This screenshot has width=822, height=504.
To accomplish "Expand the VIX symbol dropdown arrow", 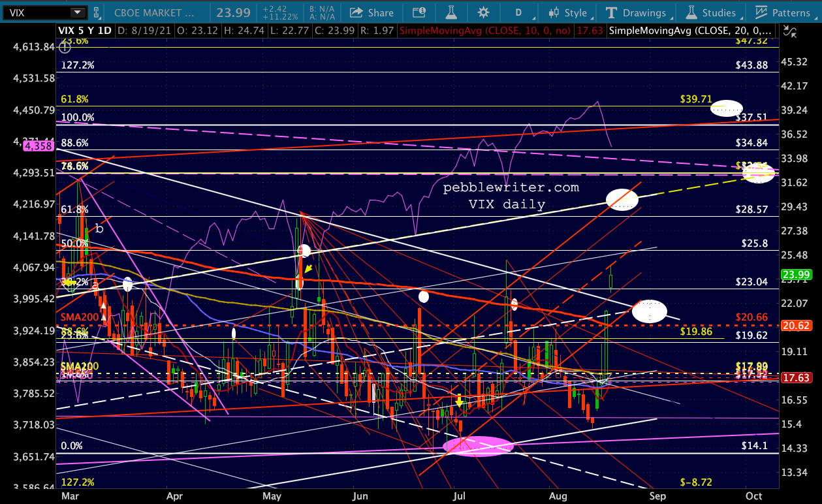I will [x=78, y=12].
